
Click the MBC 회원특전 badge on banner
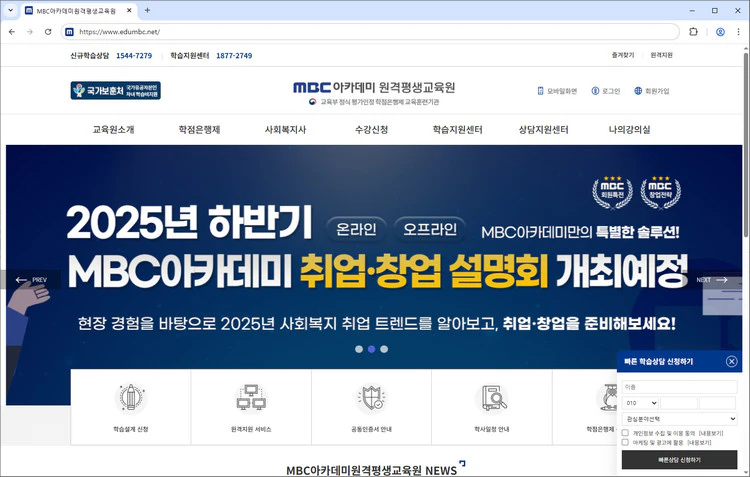tap(612, 192)
